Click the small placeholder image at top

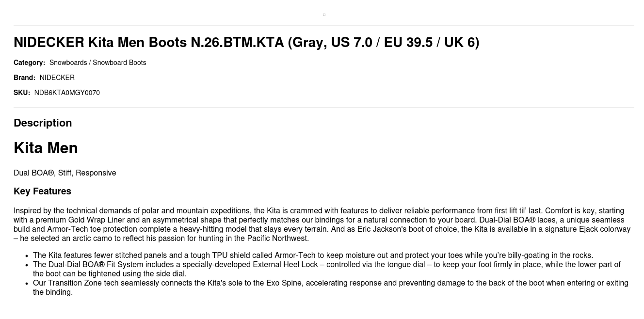point(324,15)
